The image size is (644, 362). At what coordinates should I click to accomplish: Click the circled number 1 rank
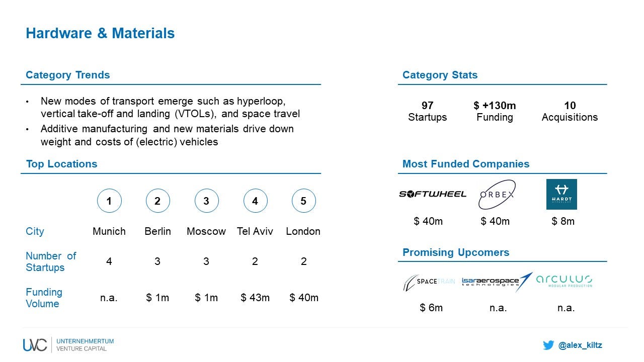[109, 201]
